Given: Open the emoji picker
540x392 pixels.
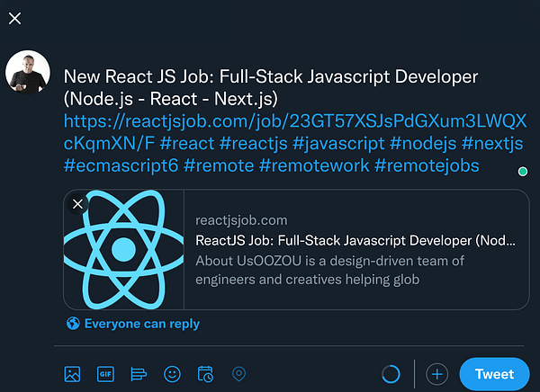Looking at the screenshot, I should [172, 374].
